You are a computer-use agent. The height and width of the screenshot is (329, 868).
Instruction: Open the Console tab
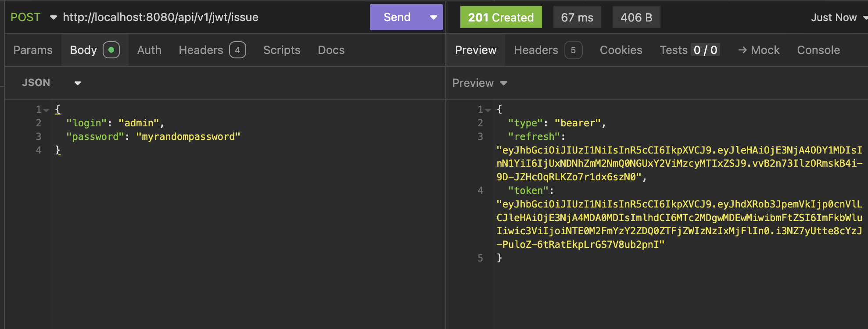818,50
